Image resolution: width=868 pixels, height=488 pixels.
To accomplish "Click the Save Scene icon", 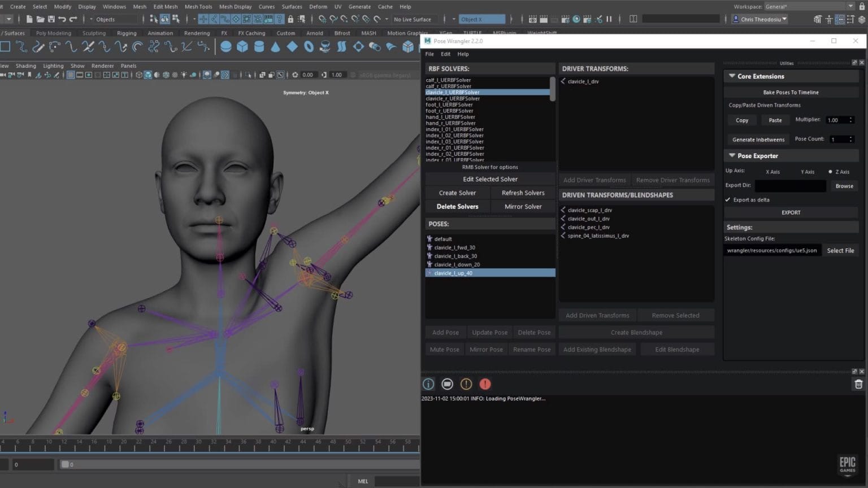I will click(x=51, y=19).
